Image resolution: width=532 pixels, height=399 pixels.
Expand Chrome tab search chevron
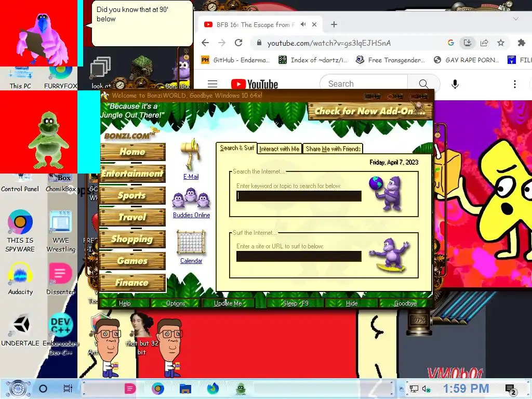pos(516,19)
